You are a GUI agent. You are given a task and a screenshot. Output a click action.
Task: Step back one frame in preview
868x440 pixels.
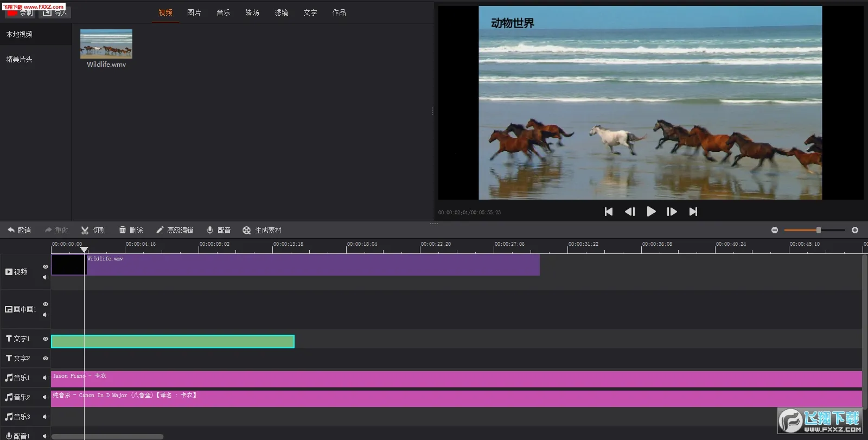pyautogui.click(x=630, y=212)
